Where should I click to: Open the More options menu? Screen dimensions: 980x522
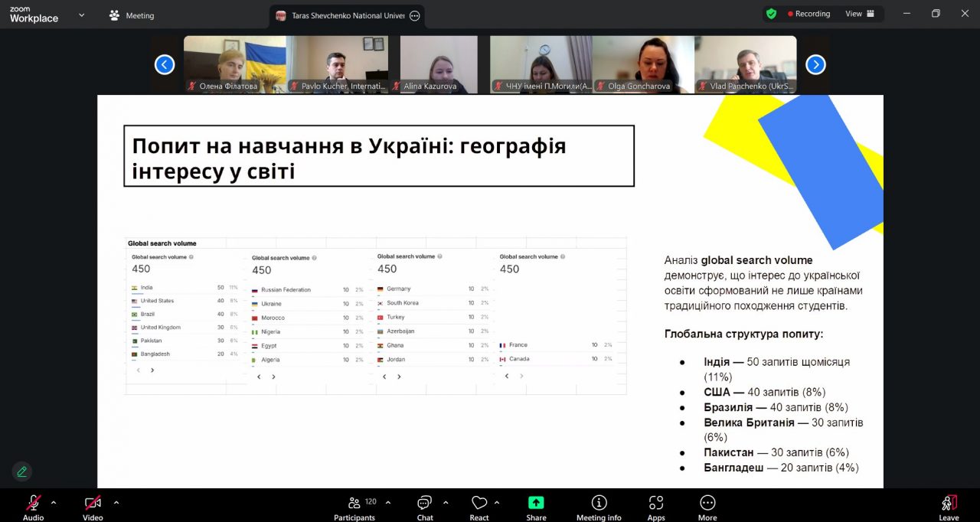pos(707,504)
